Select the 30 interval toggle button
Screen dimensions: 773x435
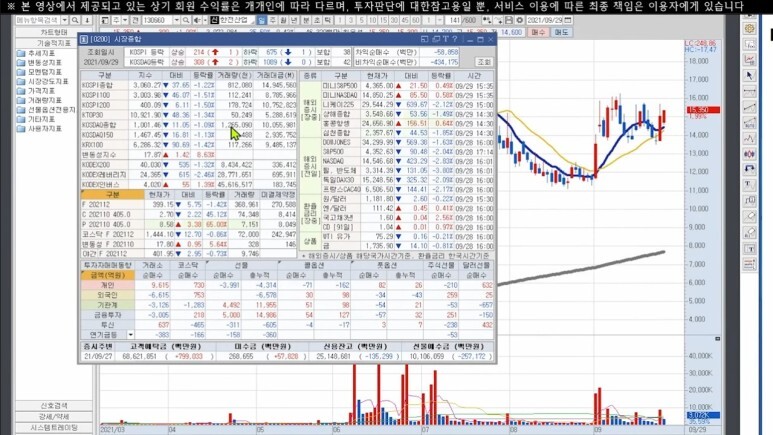pyautogui.click(x=394, y=20)
